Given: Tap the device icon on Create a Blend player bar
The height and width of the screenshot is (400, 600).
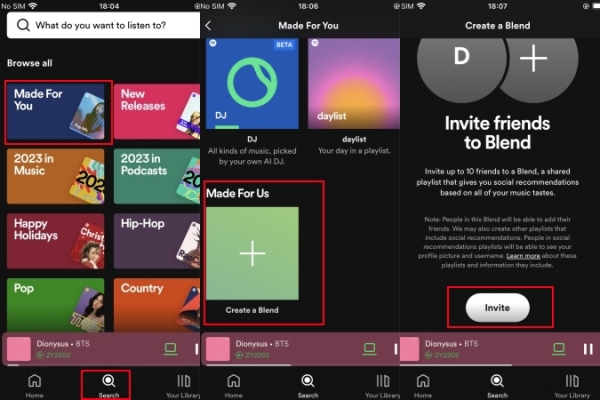Looking at the screenshot, I should [559, 349].
